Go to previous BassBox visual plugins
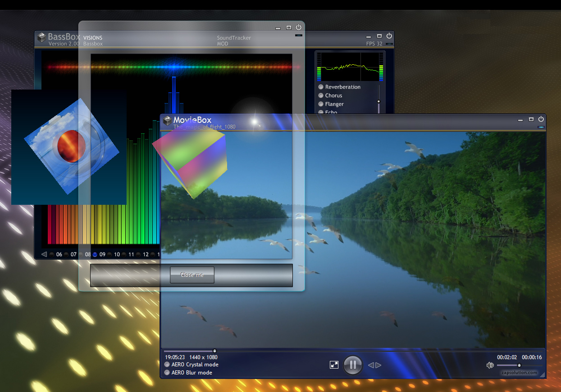The height and width of the screenshot is (392, 561). [x=44, y=254]
